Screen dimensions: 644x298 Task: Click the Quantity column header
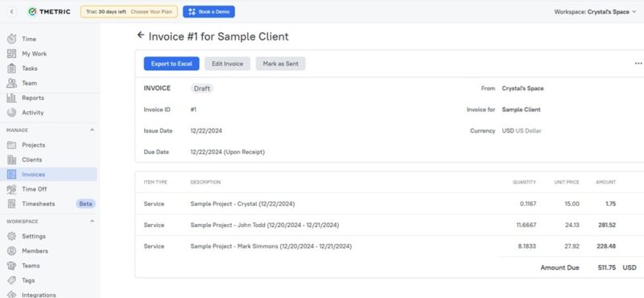point(524,182)
